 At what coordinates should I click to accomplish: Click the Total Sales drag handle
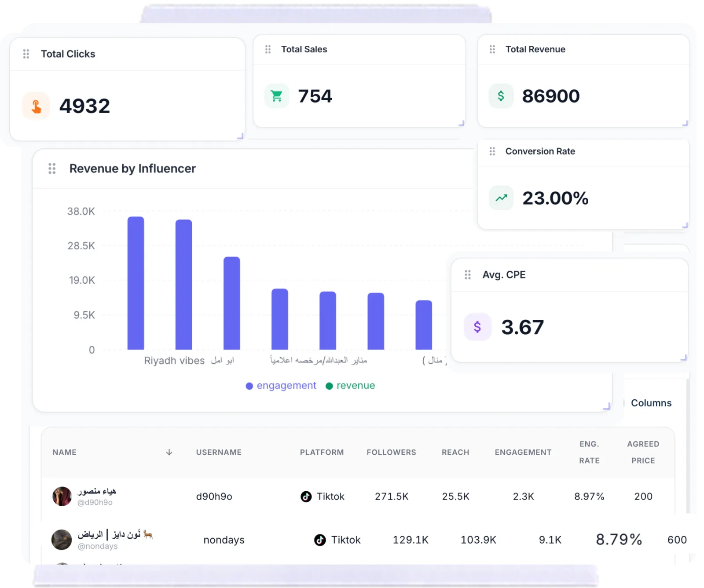[x=268, y=49]
